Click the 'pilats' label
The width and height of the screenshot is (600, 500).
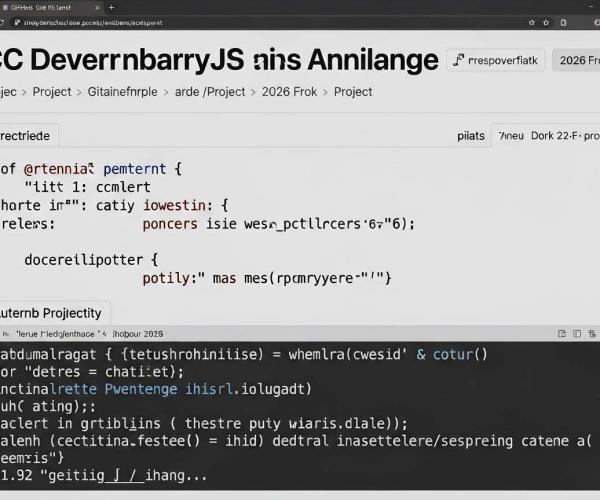click(471, 136)
